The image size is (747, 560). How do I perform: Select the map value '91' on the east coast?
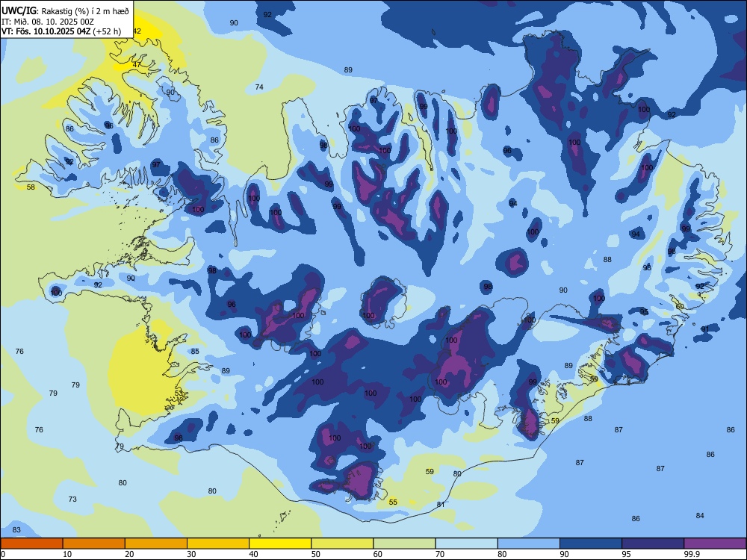click(705, 329)
